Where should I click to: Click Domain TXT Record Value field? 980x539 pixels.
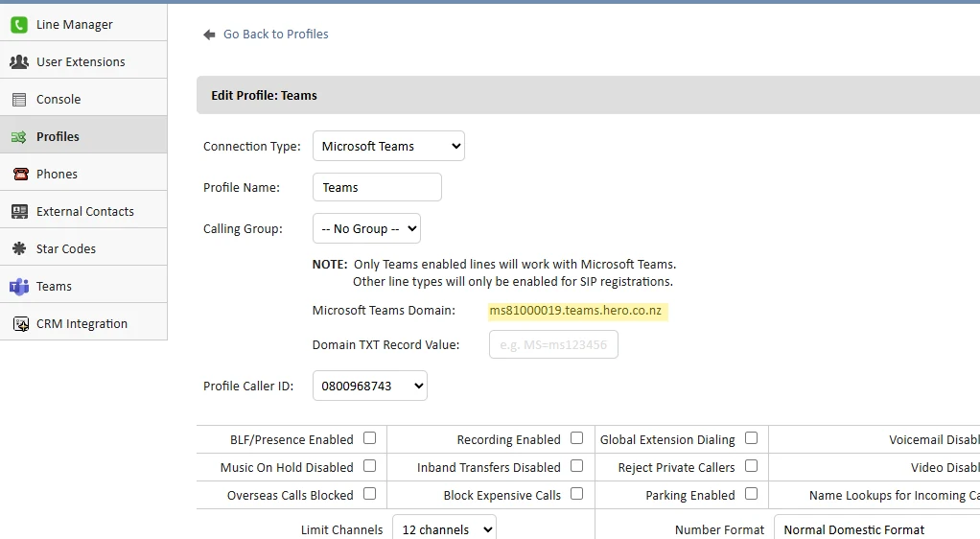tap(553, 344)
